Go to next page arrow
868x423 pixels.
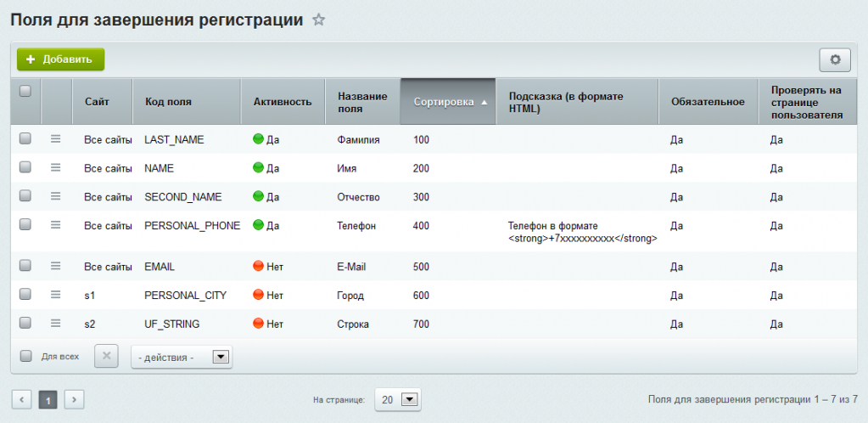(x=74, y=399)
